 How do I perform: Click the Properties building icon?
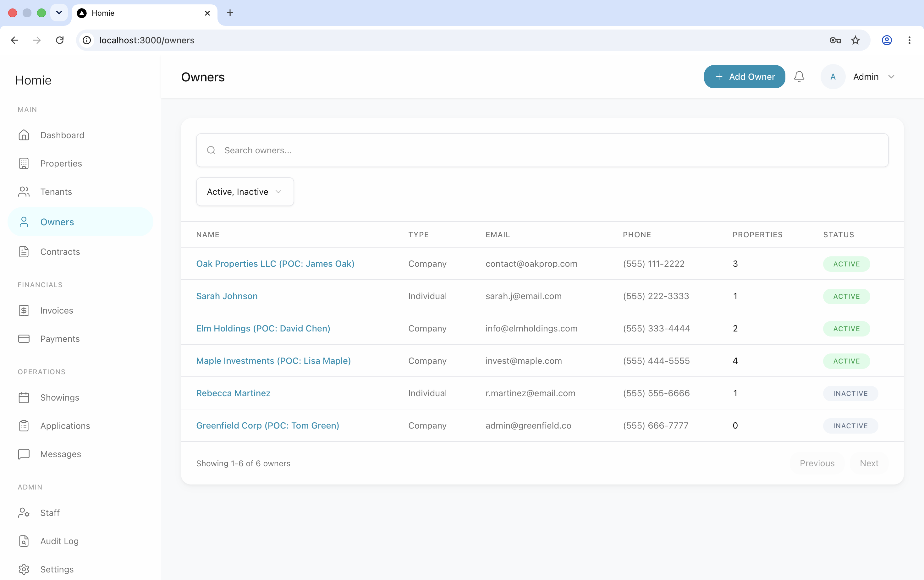click(x=24, y=163)
